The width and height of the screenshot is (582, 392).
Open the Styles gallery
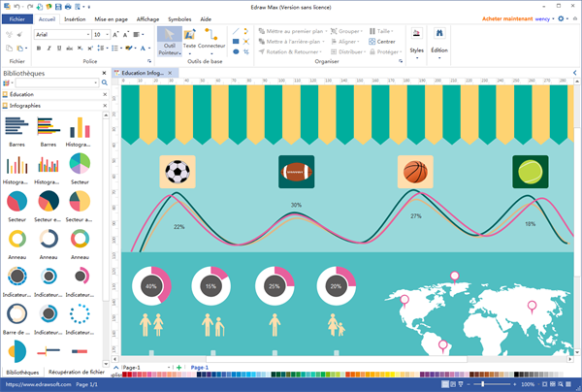[x=416, y=43]
